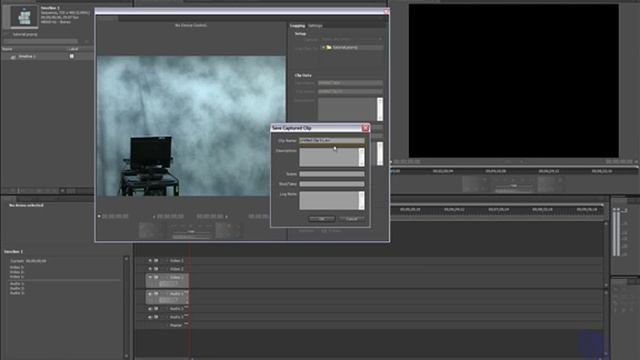
Task: Expand the Log Clips To folder tree
Action: (x=323, y=48)
